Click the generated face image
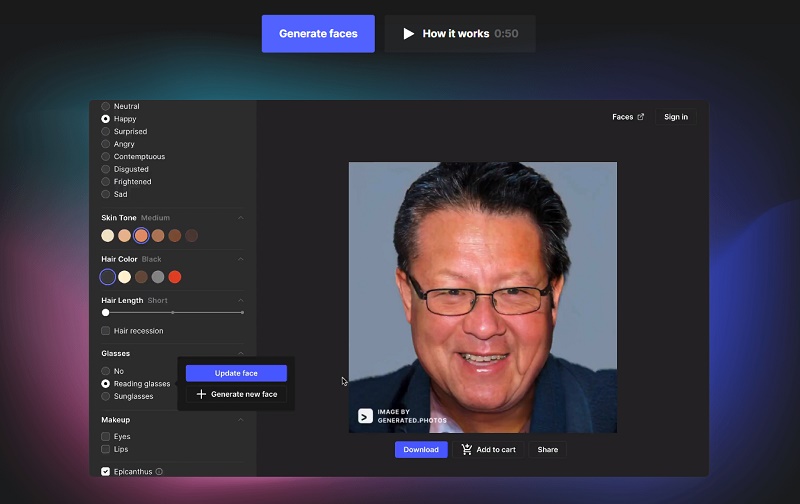The image size is (800, 504). 483,297
